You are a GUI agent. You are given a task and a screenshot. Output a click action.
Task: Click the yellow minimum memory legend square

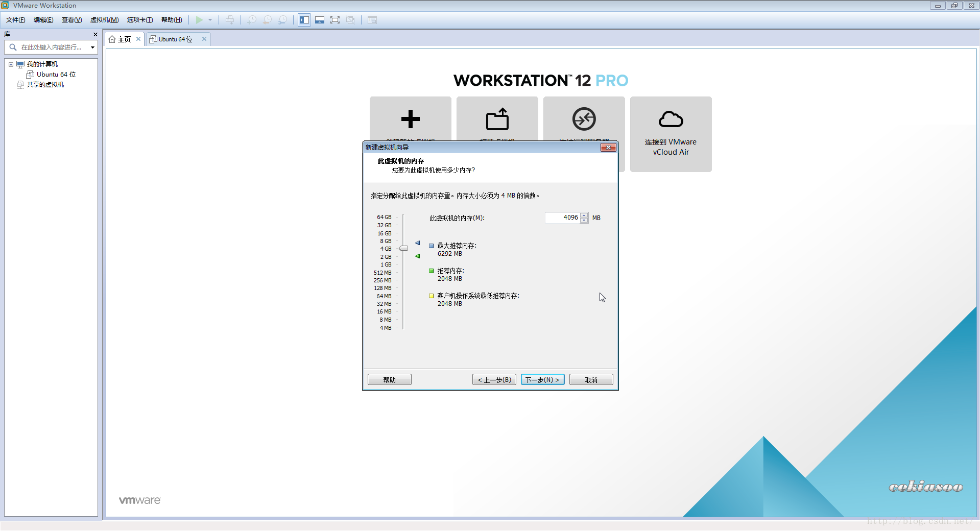coord(432,296)
